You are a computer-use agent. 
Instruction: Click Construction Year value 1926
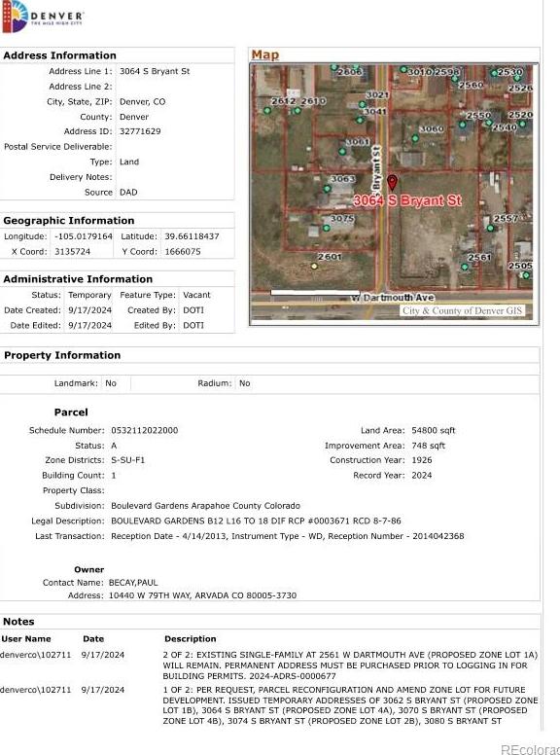[421, 460]
